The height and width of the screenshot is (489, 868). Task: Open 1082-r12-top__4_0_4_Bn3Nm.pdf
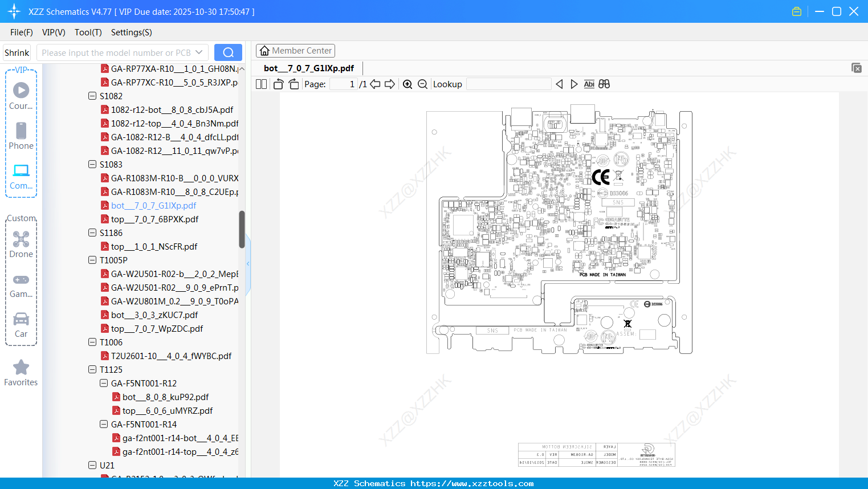click(174, 123)
